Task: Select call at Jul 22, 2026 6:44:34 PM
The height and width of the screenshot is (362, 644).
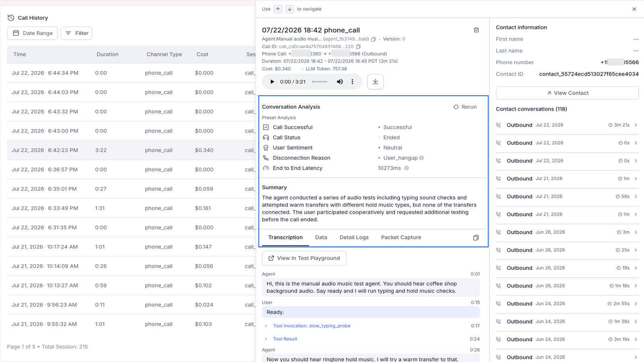Action: tap(131, 73)
